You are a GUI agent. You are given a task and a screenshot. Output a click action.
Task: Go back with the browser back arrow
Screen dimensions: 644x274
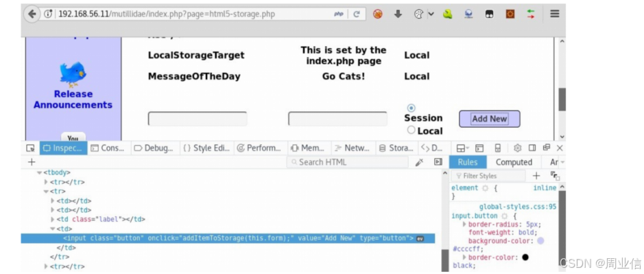[32, 14]
